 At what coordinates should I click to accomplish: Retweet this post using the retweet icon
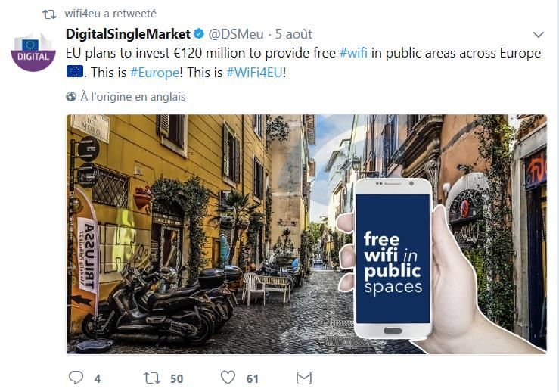coord(152,378)
